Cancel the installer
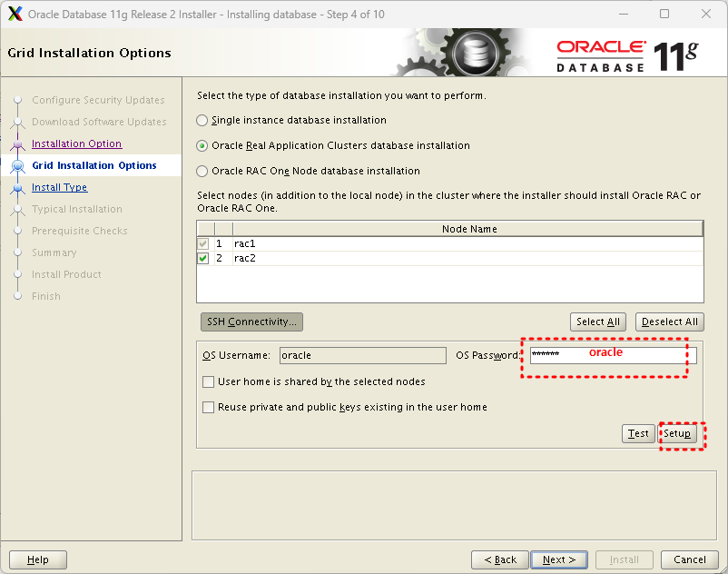The width and height of the screenshot is (728, 574). (x=690, y=559)
